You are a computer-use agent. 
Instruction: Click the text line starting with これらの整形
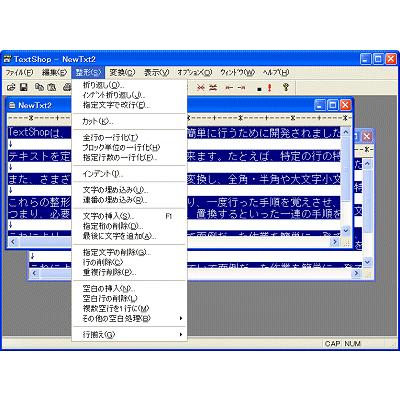(x=39, y=202)
